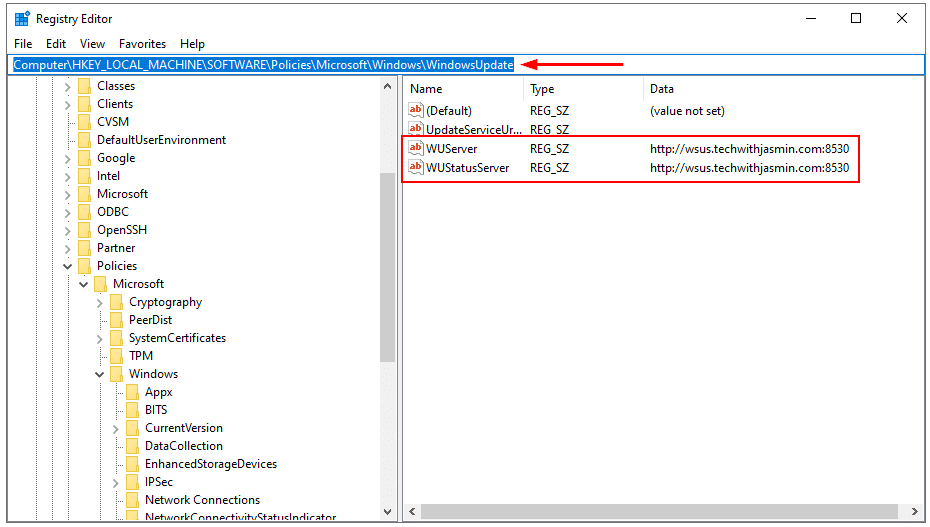This screenshot has width=930, height=527.
Task: Open the Edit menu
Action: click(x=56, y=44)
